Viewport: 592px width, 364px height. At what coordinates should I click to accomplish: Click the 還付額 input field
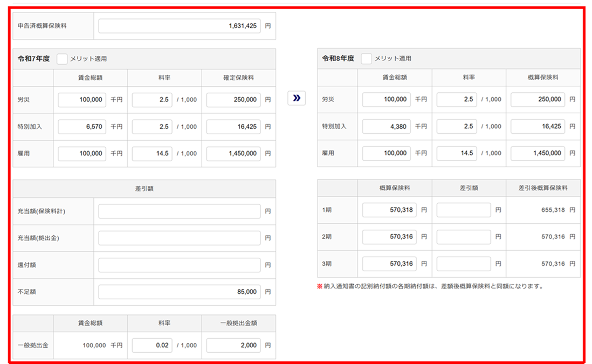point(179,265)
